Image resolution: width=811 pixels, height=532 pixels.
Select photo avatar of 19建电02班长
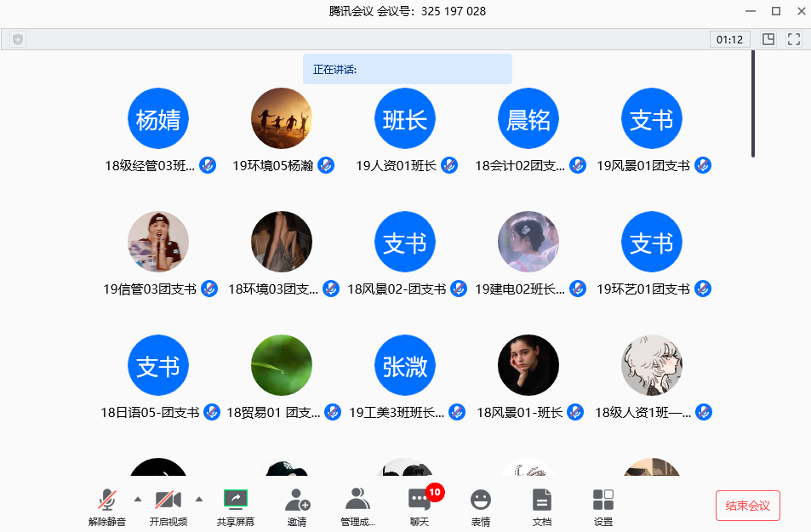(528, 242)
